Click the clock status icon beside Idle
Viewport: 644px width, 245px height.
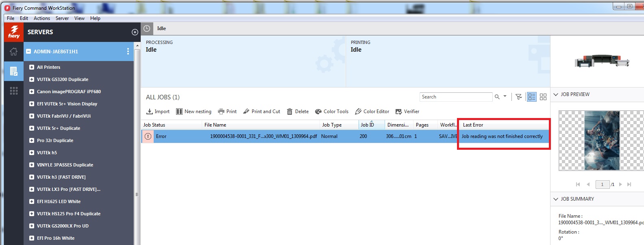[147, 28]
